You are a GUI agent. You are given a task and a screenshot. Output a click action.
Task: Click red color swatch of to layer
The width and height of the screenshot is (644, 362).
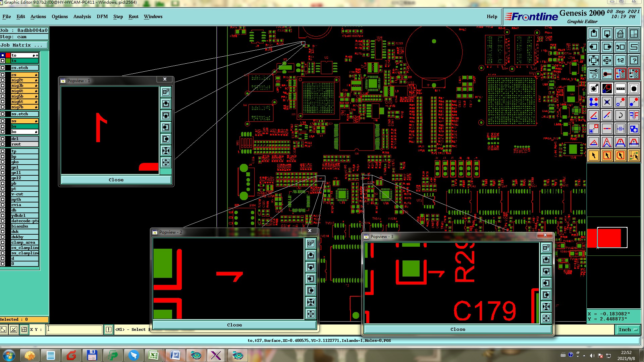tap(8, 55)
